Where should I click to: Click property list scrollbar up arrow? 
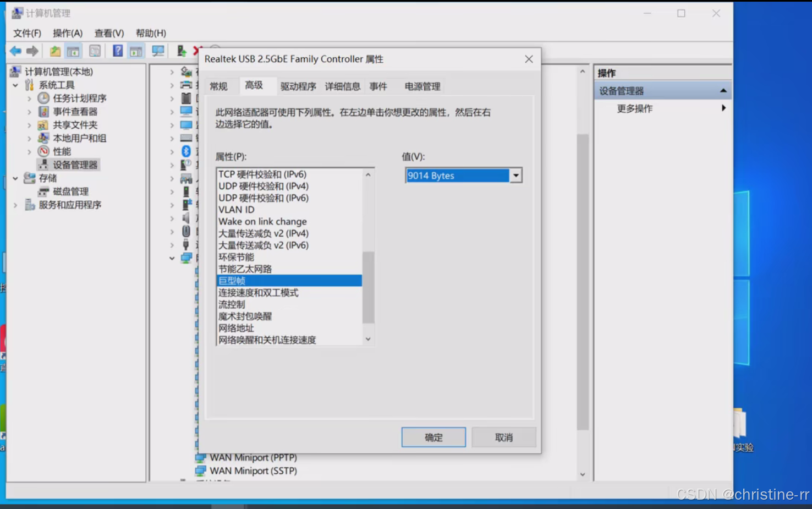tap(368, 174)
